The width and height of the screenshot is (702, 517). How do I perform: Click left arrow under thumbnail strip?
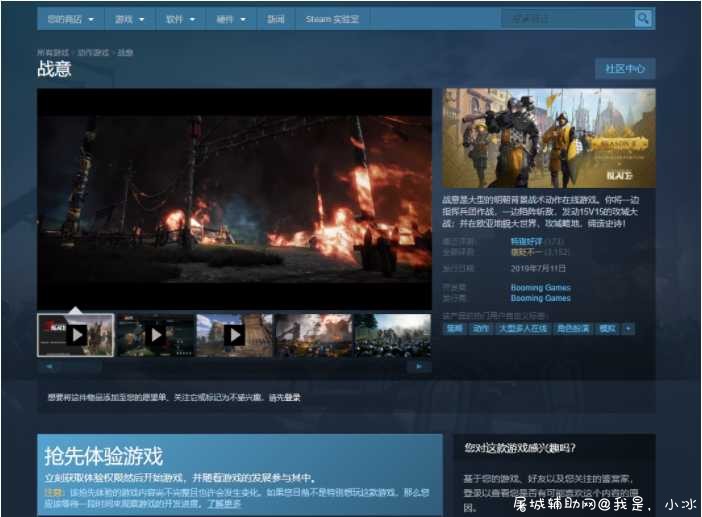pyautogui.click(x=49, y=366)
